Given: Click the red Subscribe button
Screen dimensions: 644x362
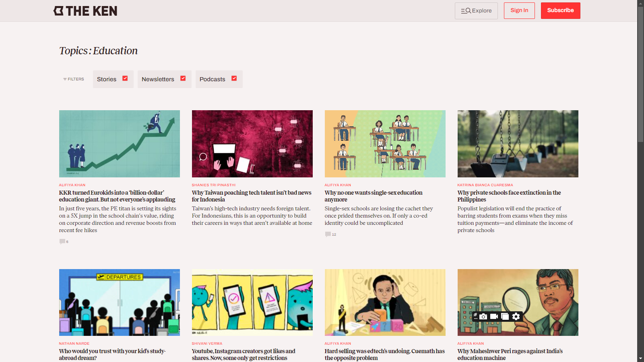Looking at the screenshot, I should pyautogui.click(x=560, y=10).
